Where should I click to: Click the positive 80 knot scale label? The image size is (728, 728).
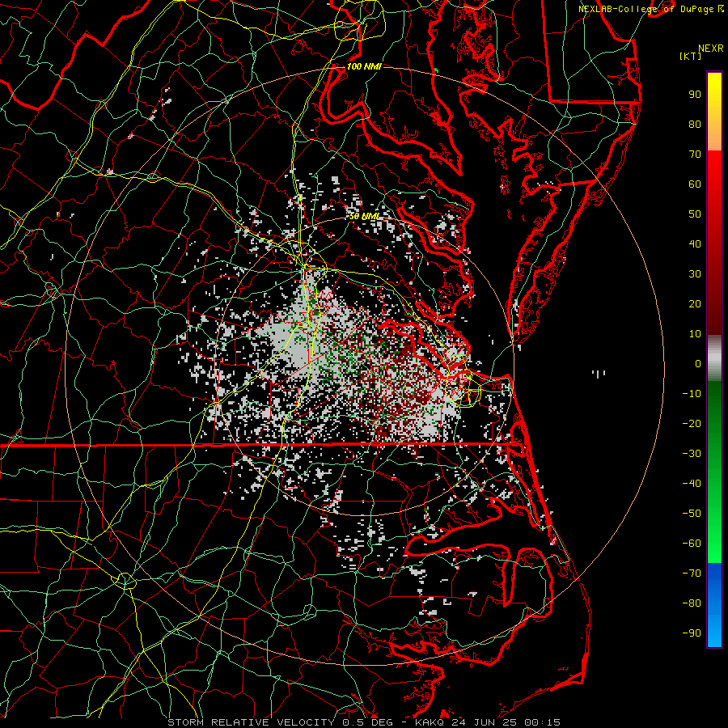click(695, 124)
